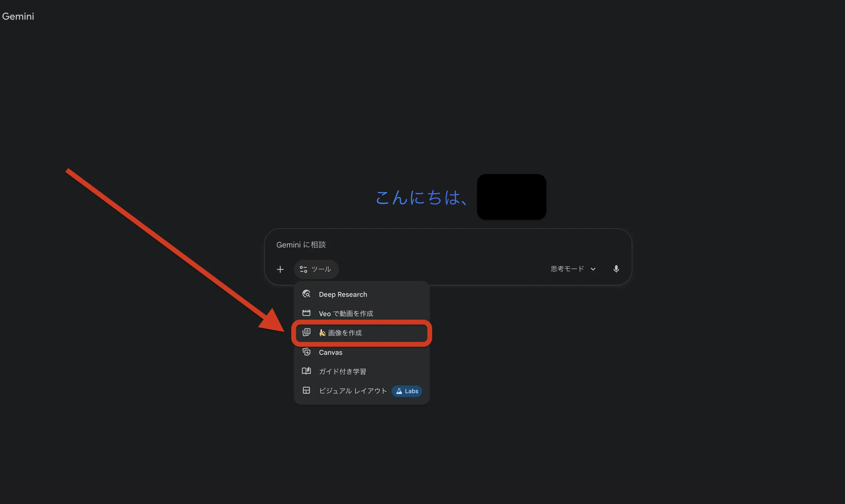Click the sliders icon on ツール button

click(x=303, y=269)
